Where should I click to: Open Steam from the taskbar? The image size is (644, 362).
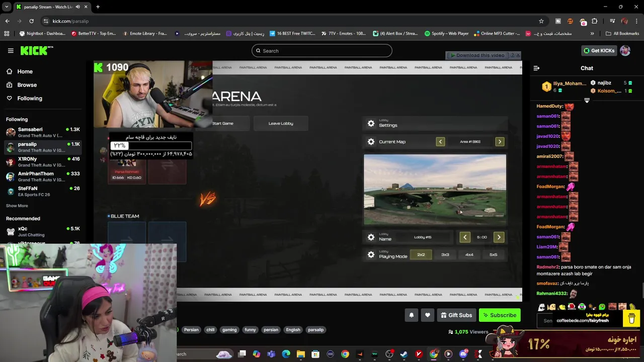pyautogui.click(x=404, y=354)
